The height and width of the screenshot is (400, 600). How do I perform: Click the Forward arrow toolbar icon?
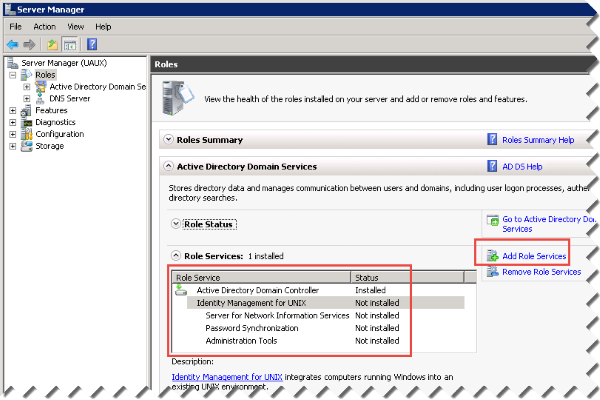coord(29,44)
